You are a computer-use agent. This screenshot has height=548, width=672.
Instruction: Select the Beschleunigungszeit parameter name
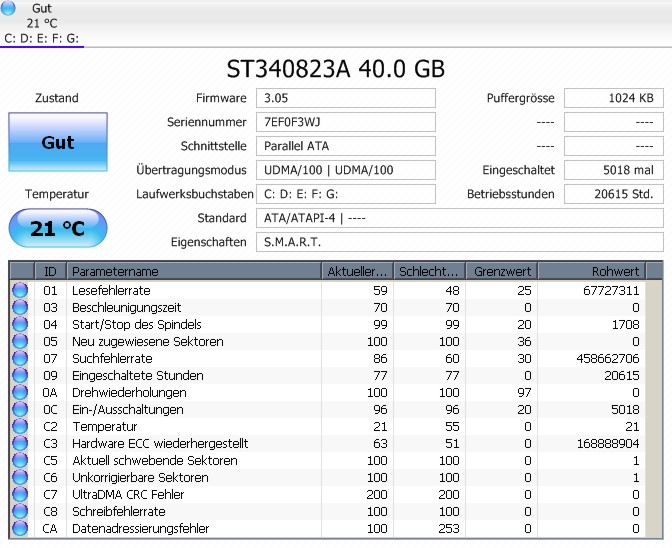pos(126,308)
